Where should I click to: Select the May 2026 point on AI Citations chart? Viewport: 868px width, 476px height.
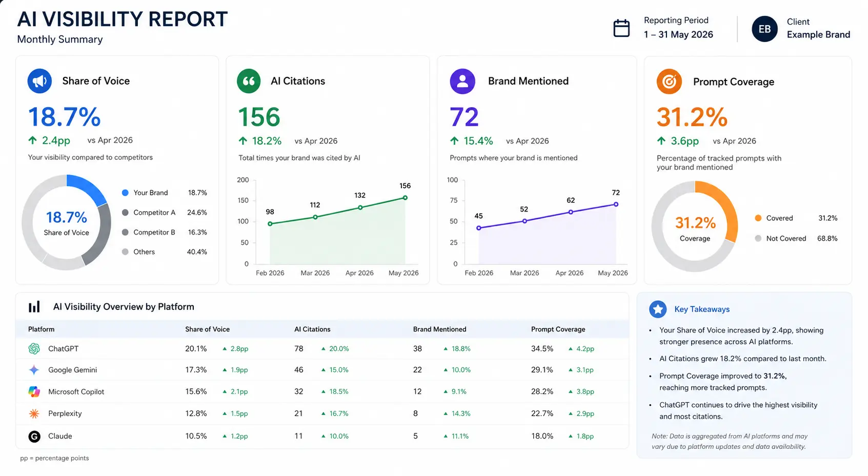pyautogui.click(x=405, y=198)
